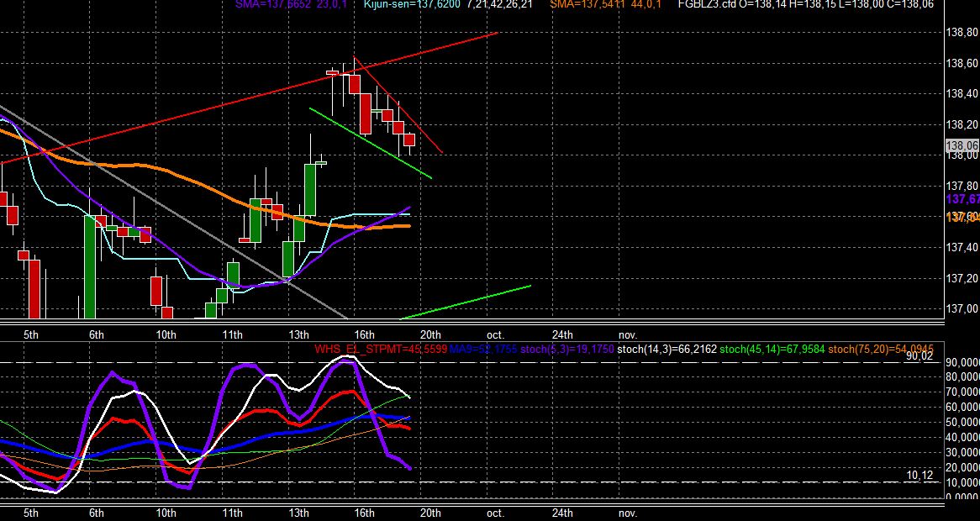Click the 11th date on indicator panel axis

point(232,513)
